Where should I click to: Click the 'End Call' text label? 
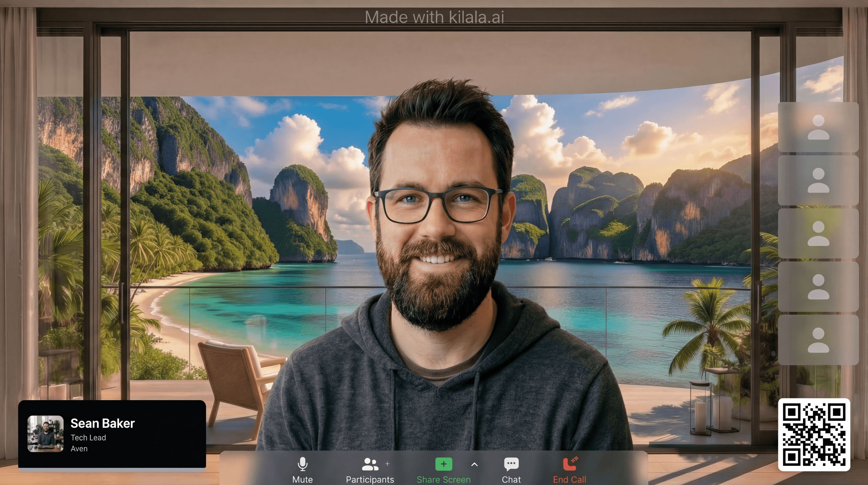(x=569, y=479)
